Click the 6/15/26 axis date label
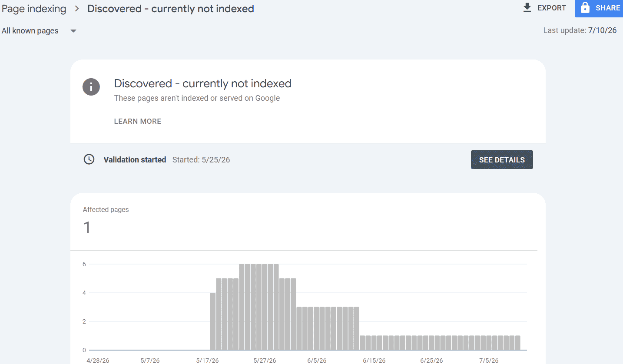The width and height of the screenshot is (623, 364). pos(374,361)
